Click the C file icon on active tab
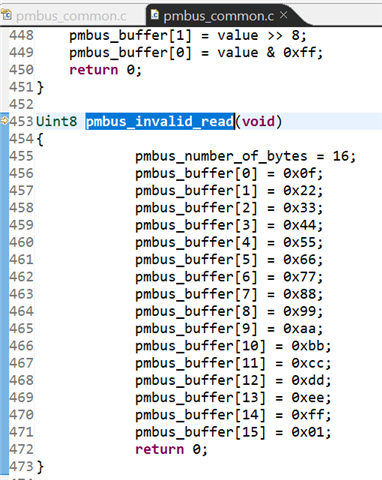Image resolution: width=382 pixels, height=480 pixels. 155,15
